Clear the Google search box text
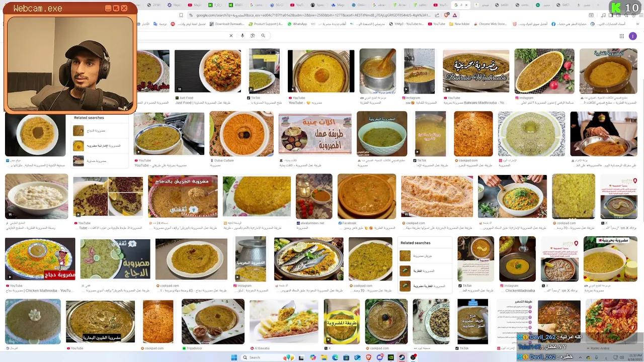 tap(231, 36)
